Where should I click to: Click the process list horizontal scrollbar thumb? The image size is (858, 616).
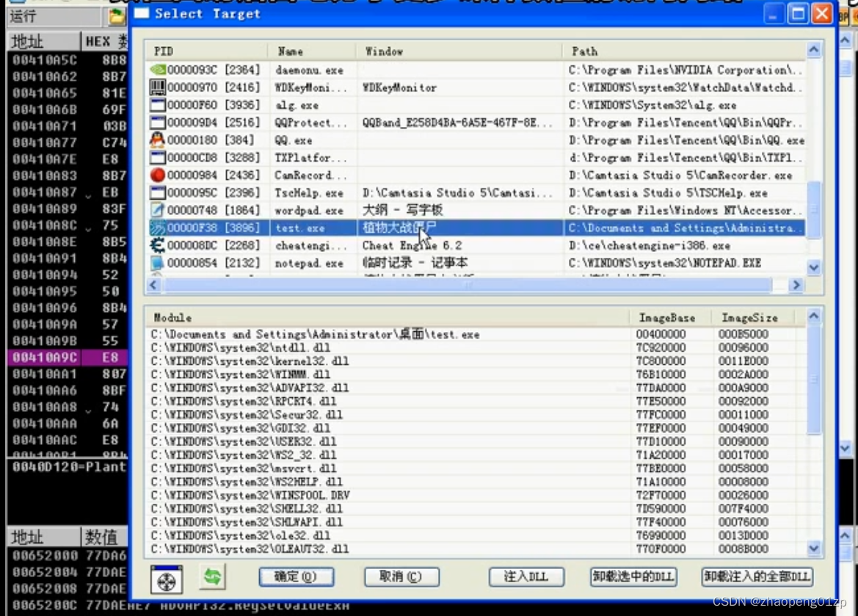click(468, 285)
